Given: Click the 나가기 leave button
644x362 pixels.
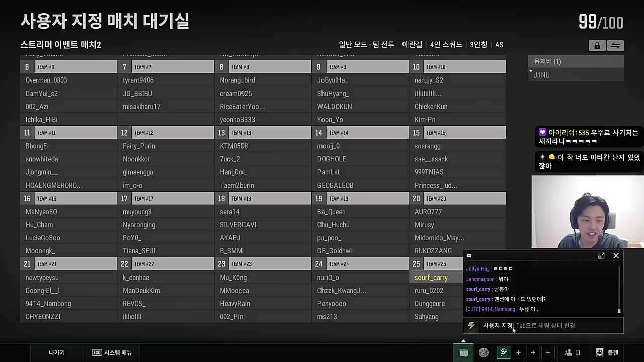Looking at the screenshot, I should coord(57,353).
